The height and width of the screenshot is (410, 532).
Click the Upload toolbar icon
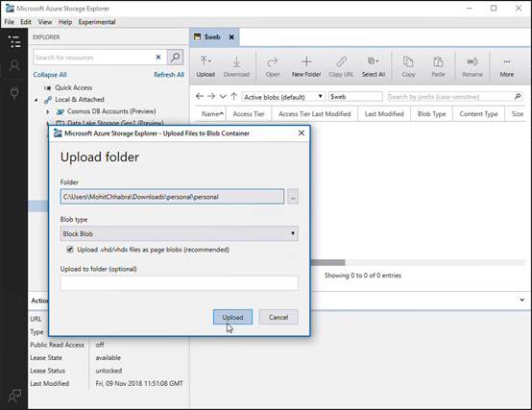pyautogui.click(x=206, y=67)
